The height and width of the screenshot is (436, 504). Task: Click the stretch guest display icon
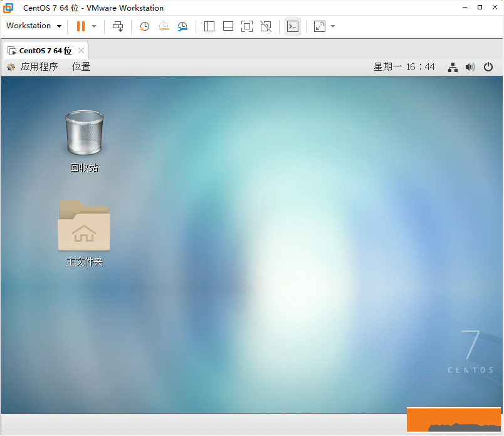[320, 26]
